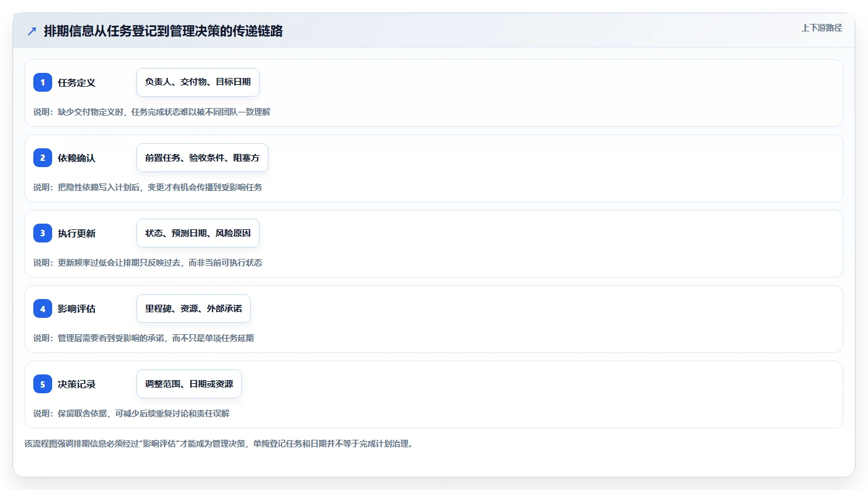Viewport: 868px width, 490px height.
Task: Click the 前置任务、验收条件、阻塞方 chip
Action: click(202, 158)
